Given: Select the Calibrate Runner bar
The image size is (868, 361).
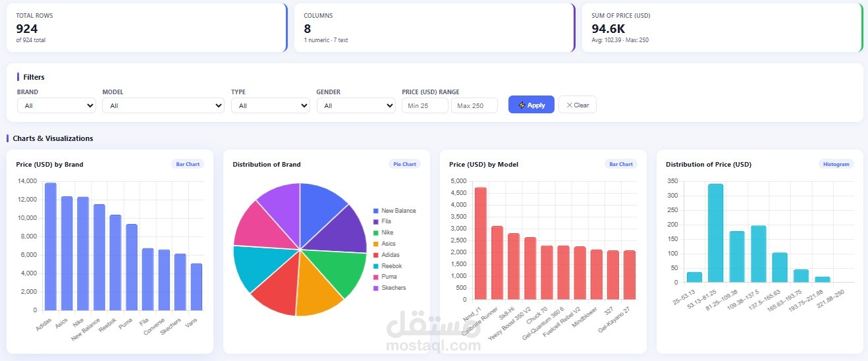Looking at the screenshot, I should [x=497, y=263].
